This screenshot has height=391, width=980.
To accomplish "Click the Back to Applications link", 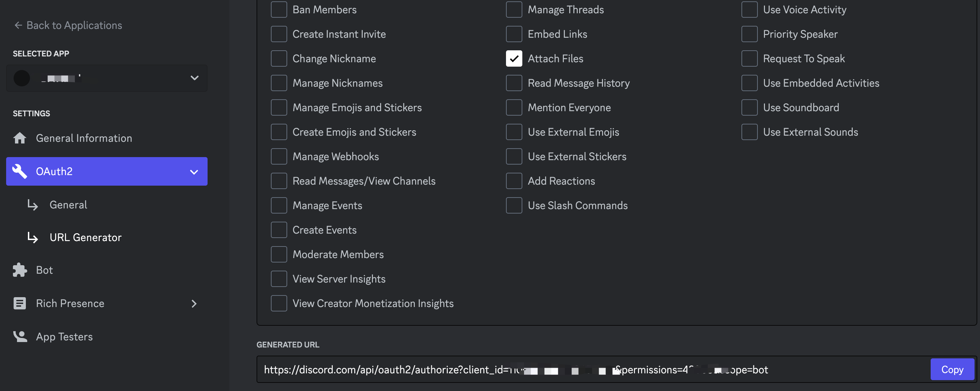I will click(74, 25).
